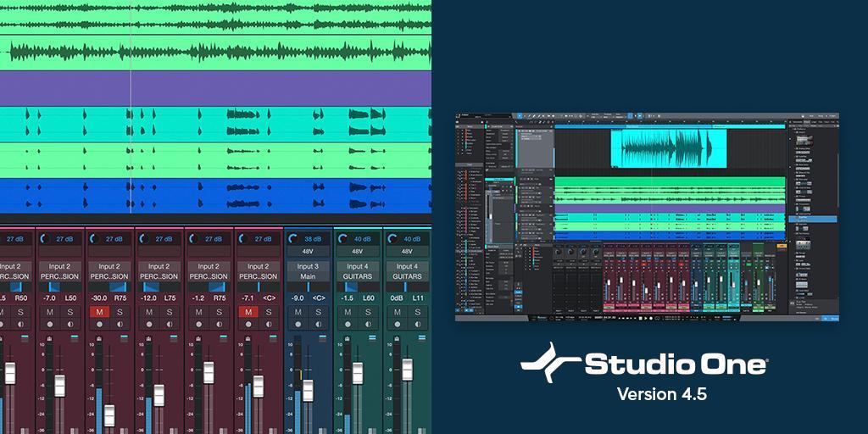Open Input 4 selector on L11 GUITARS channel
The width and height of the screenshot is (868, 434).
click(x=407, y=266)
